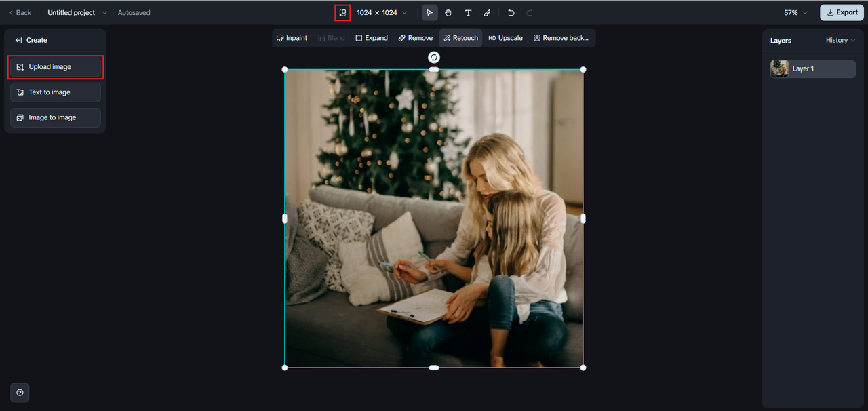
Task: Open the Inpaint tool
Action: (x=292, y=38)
